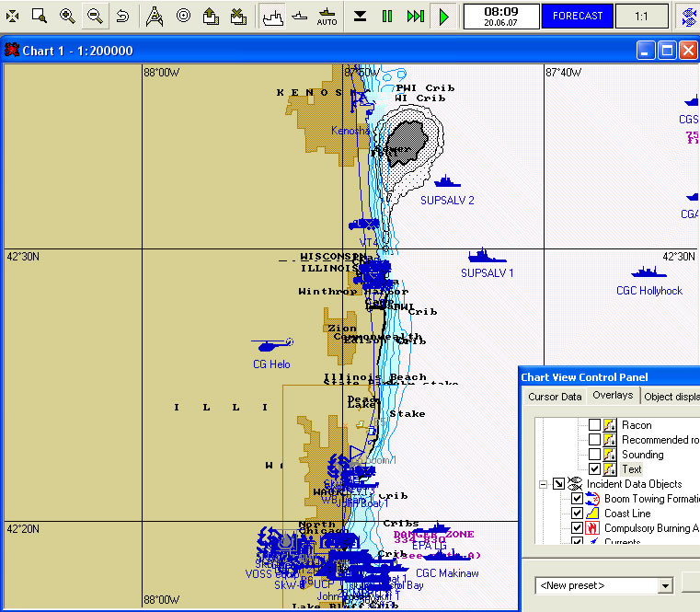The width and height of the screenshot is (700, 612).
Task: Click the concentric circles target icon
Action: [183, 16]
